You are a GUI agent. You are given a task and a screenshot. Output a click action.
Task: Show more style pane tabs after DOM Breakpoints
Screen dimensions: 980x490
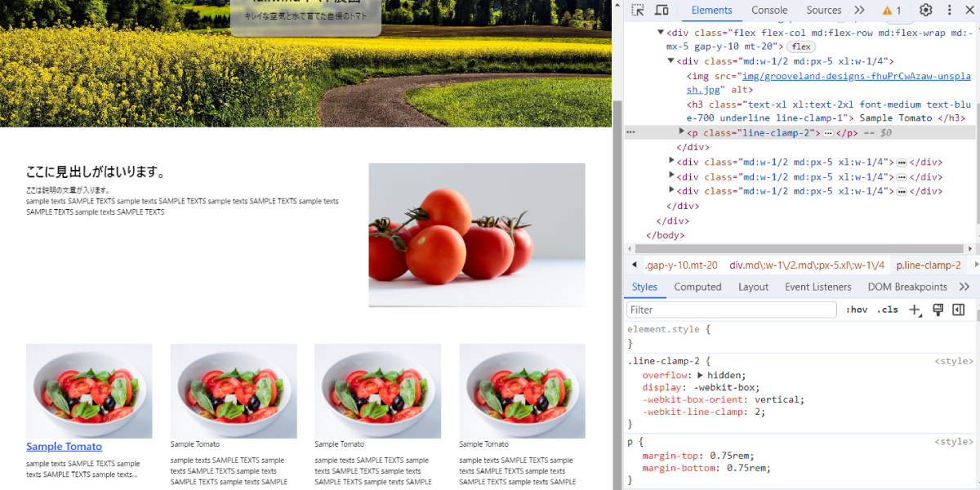pyautogui.click(x=964, y=287)
